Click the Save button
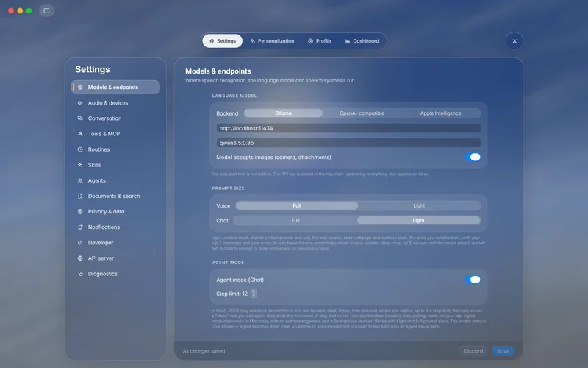This screenshot has height=368, width=588. pos(503,351)
